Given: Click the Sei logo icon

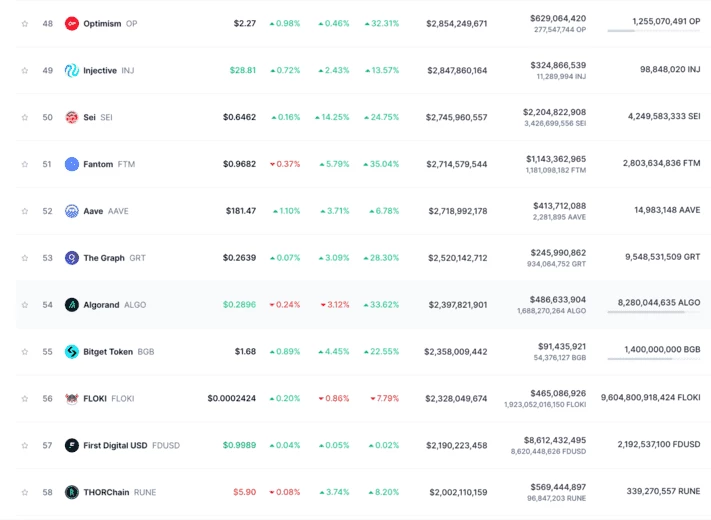Looking at the screenshot, I should coord(72,117).
